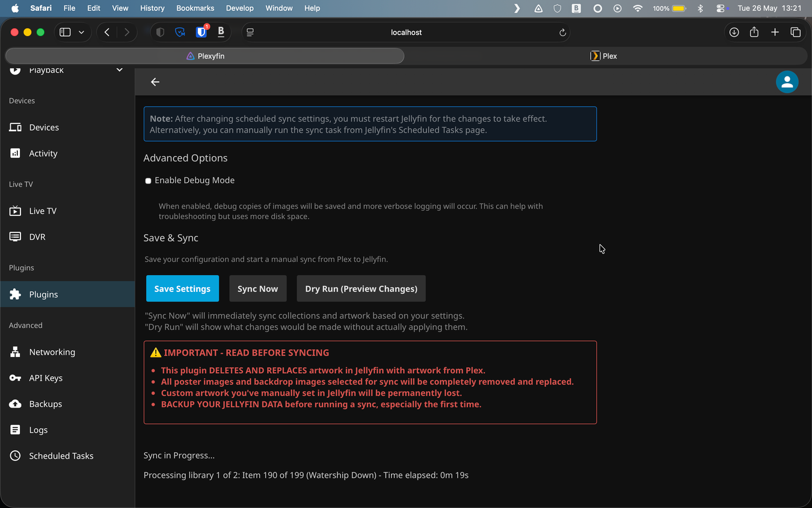The image size is (812, 508).
Task: Open Scheduled Tasks in the sidebar
Action: pos(67,456)
